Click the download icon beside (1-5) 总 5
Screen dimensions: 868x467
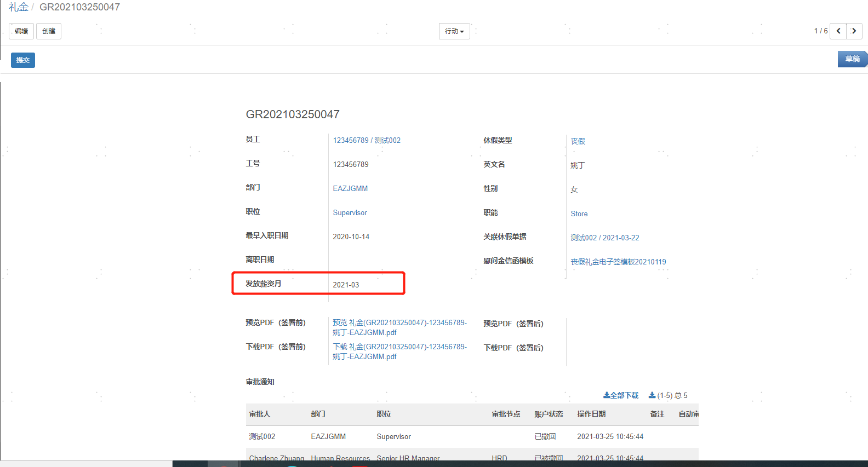[x=652, y=395]
